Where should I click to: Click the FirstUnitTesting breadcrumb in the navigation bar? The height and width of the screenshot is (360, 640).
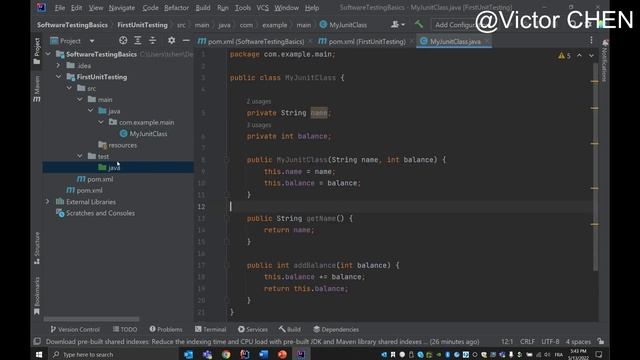tap(142, 25)
